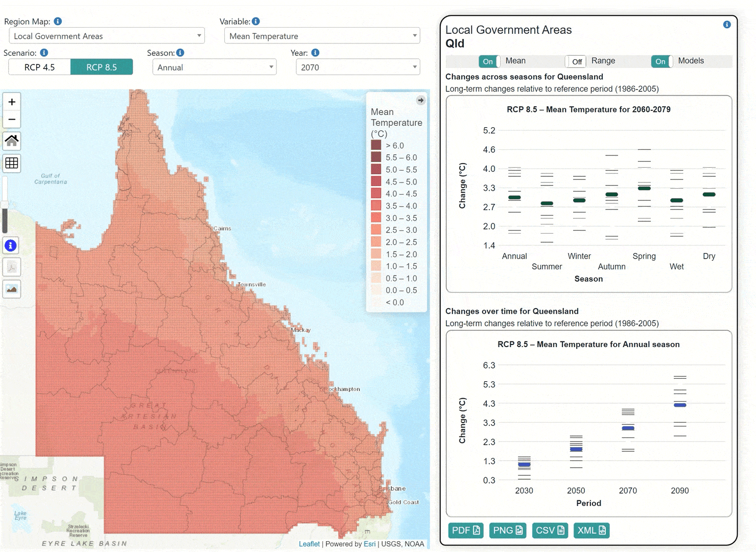Turn off the Mean toggle
The width and height of the screenshot is (756, 552).
(488, 61)
